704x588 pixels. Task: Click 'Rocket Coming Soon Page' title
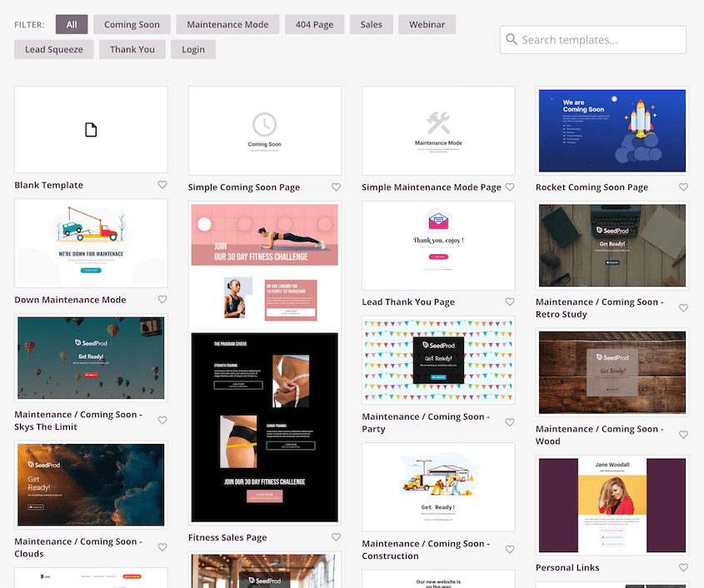coord(592,187)
